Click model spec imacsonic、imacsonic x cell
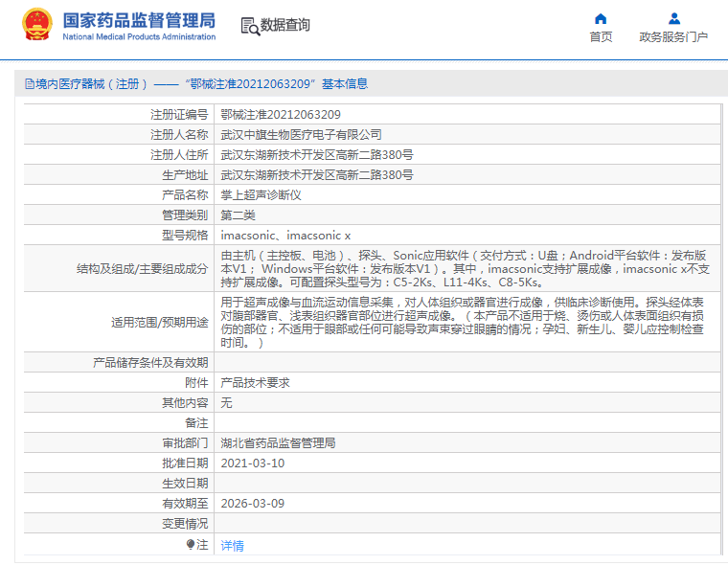 coord(285,235)
